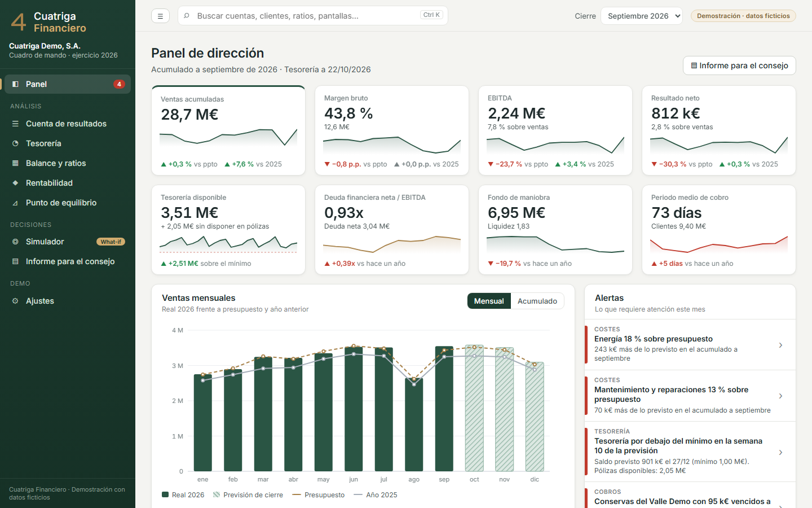Click the Deuda financiera neta / EBITDA card

(392, 230)
